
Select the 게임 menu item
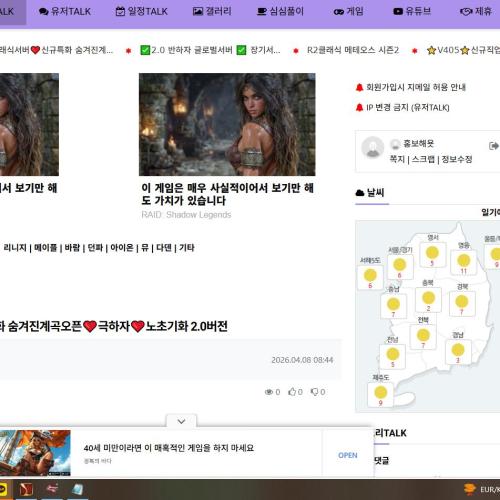[348, 12]
